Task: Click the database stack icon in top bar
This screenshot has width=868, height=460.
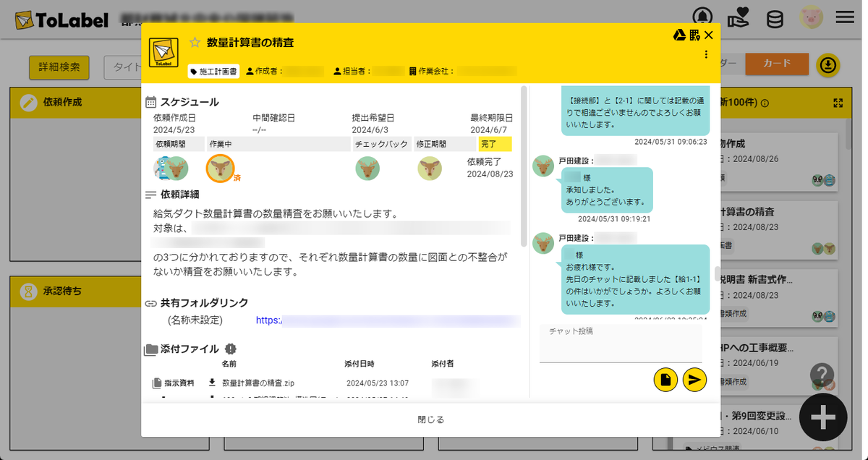Action: (775, 18)
